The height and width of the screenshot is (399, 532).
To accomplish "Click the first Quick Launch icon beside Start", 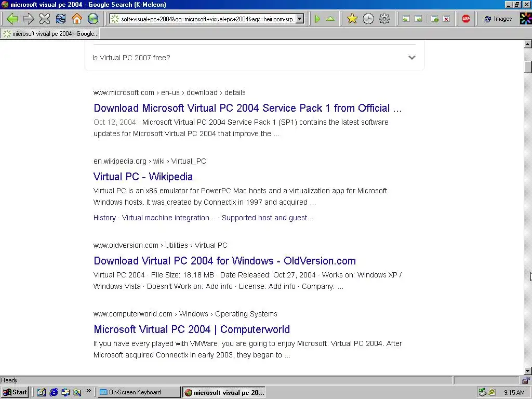I will [x=42, y=392].
